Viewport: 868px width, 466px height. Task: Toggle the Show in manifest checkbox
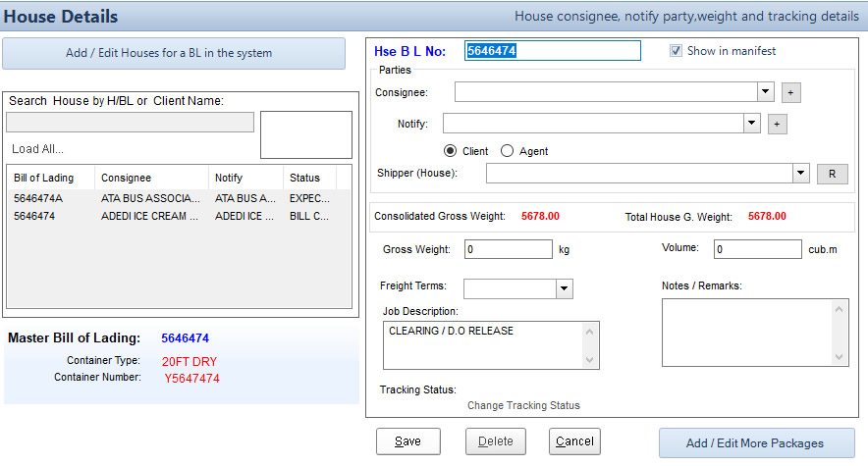point(676,51)
